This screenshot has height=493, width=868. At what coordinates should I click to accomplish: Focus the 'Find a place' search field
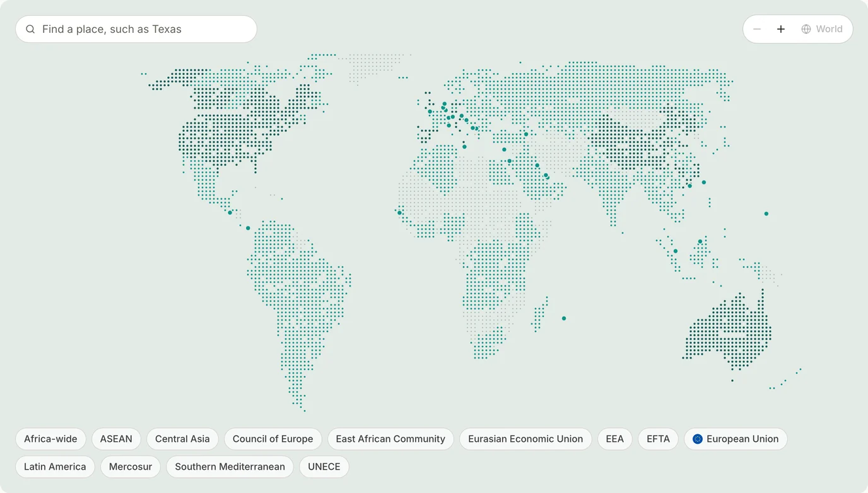coord(136,29)
